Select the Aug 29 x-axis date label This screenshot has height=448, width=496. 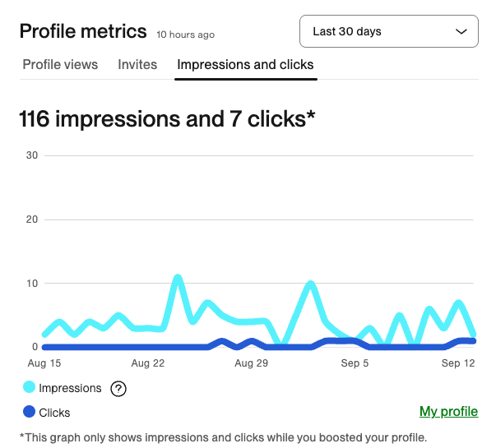[x=251, y=363]
